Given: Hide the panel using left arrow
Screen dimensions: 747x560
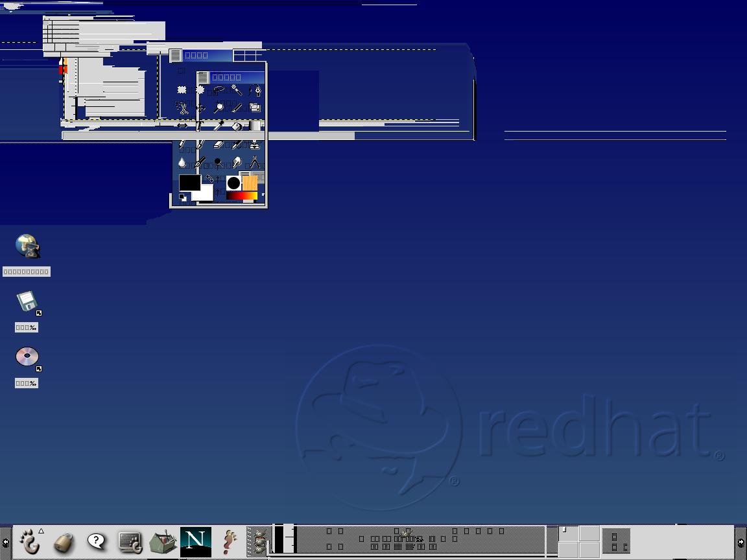Looking at the screenshot, I should (5, 542).
